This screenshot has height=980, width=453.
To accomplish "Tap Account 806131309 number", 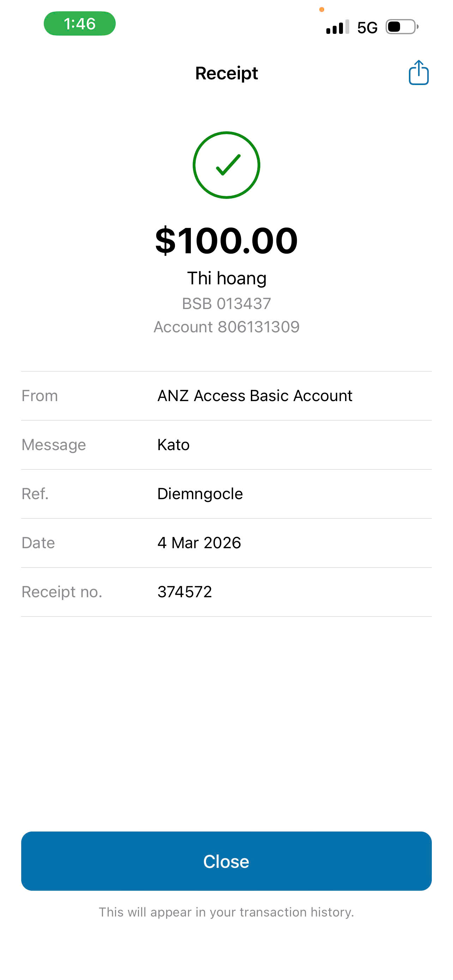I will point(226,327).
